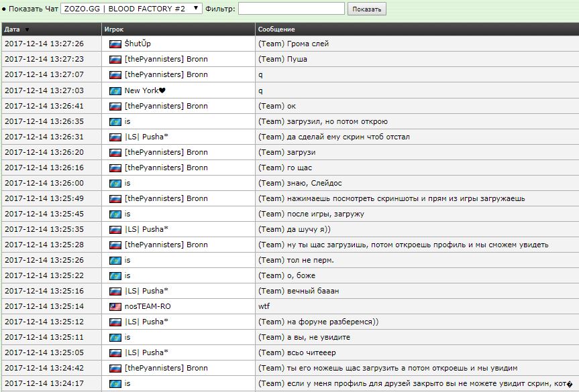Click the flag icon in the 13:26:35 'is' row
Screen dimensions: 579x392
115,121
